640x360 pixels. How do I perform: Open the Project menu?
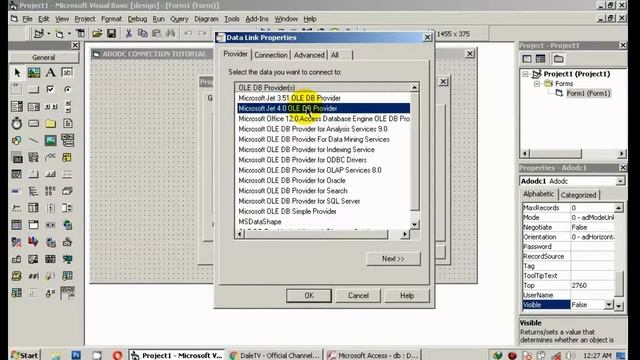85,19
